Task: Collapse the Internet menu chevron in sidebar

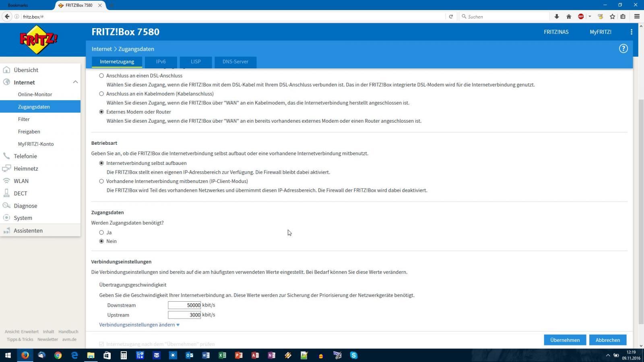Action: (x=75, y=82)
